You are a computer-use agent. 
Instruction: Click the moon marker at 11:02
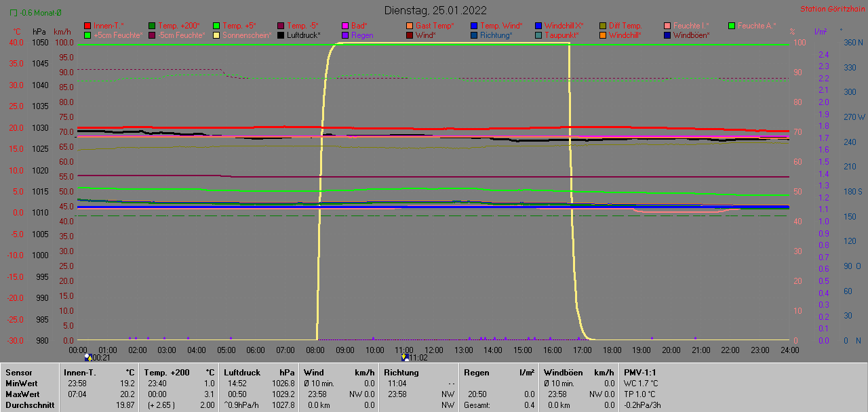coord(406,357)
